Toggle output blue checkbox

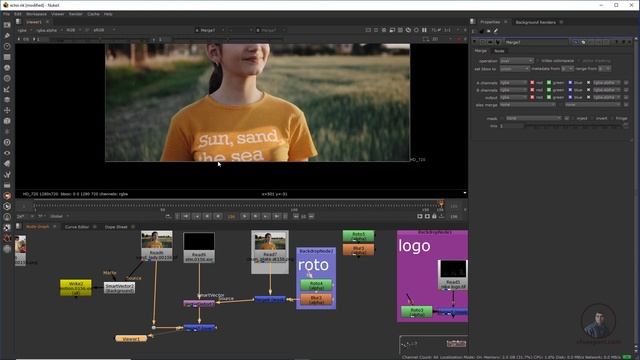pos(570,97)
